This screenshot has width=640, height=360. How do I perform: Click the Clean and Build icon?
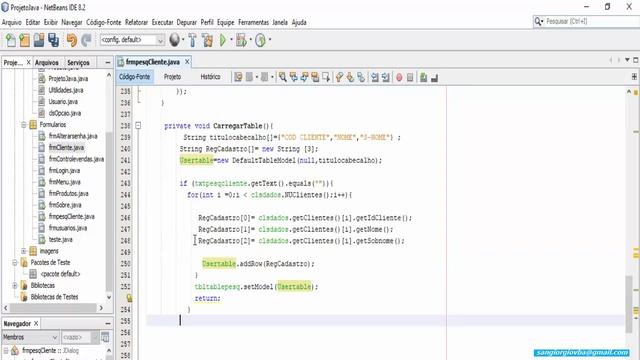pos(207,40)
